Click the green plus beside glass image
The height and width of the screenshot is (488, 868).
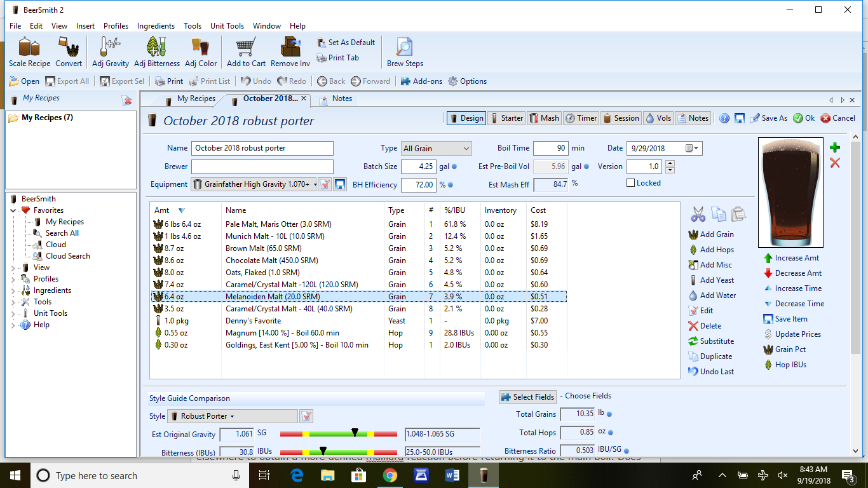coord(835,147)
